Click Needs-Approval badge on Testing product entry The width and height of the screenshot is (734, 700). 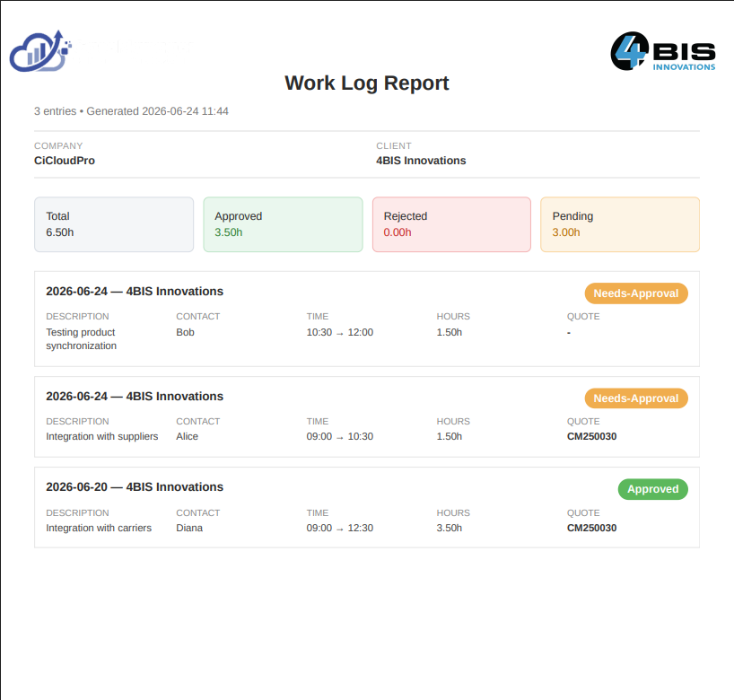pos(636,293)
